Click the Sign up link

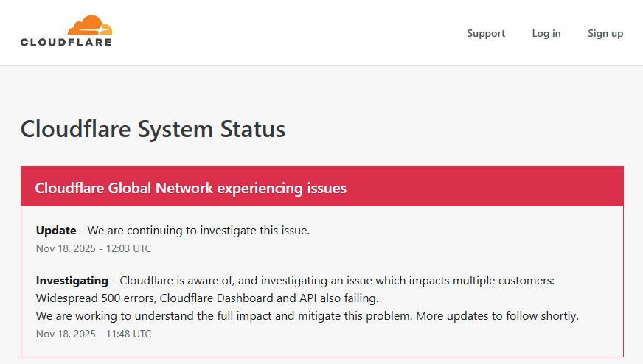tap(605, 33)
